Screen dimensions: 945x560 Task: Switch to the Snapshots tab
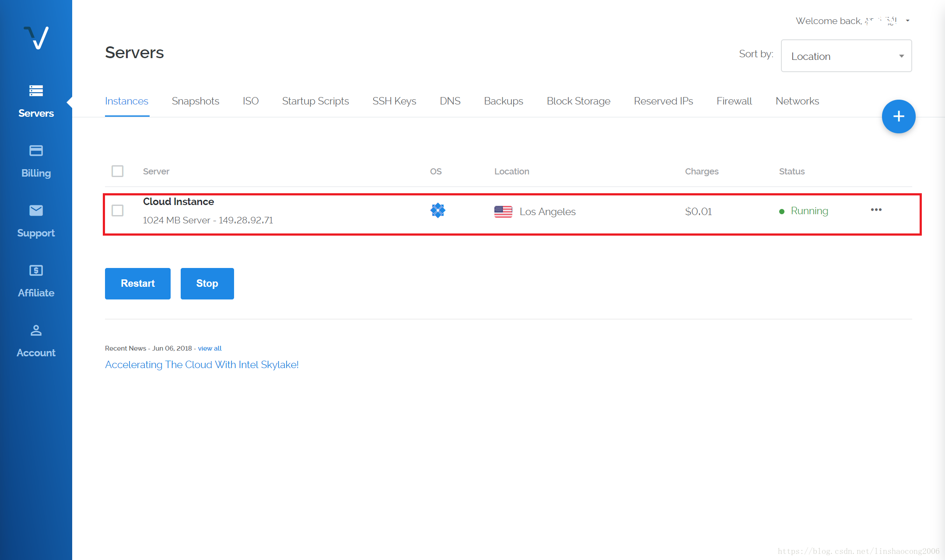point(195,101)
